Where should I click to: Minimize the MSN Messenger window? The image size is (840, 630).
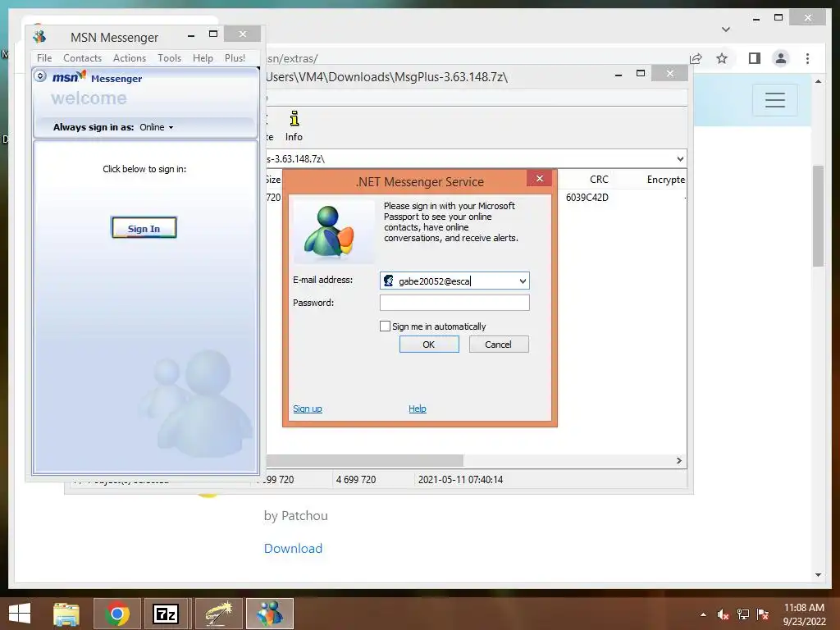tap(191, 36)
